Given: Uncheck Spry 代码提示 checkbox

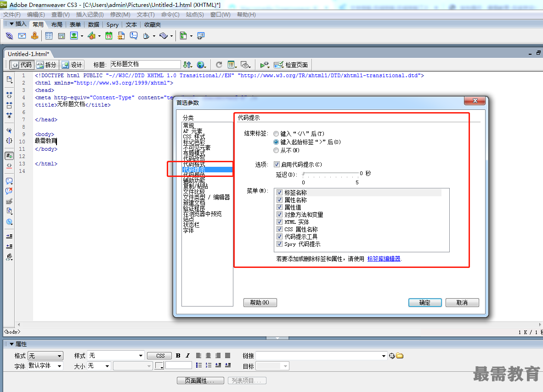Looking at the screenshot, I should pyautogui.click(x=279, y=244).
